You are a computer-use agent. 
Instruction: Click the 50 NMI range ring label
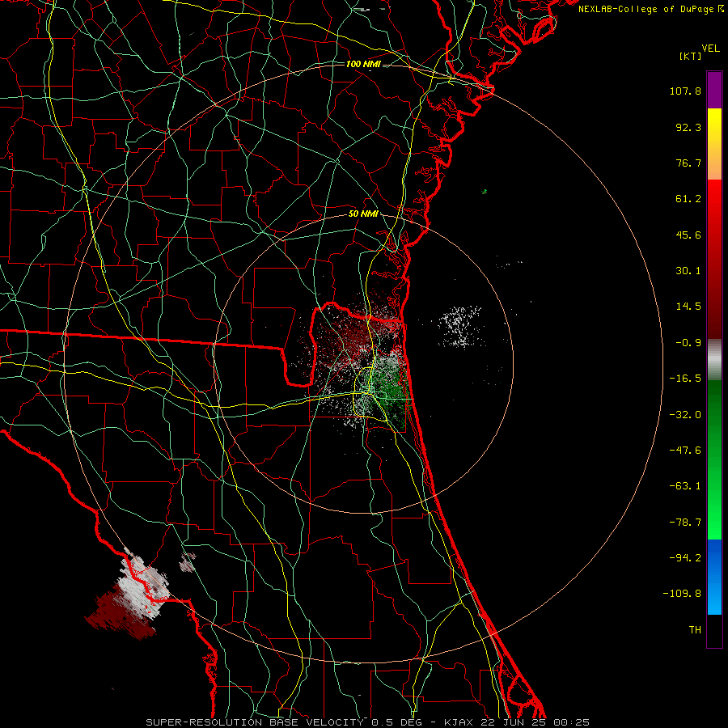363,214
